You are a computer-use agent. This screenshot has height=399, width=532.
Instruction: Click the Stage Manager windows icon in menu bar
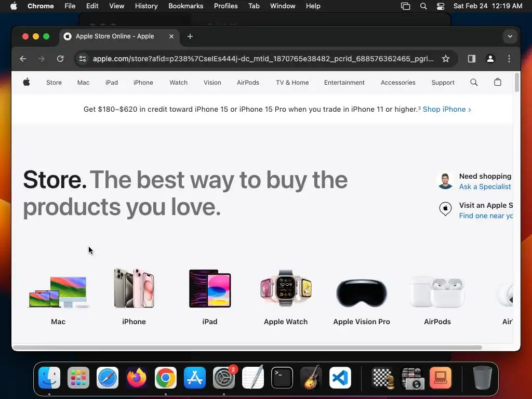(x=405, y=6)
